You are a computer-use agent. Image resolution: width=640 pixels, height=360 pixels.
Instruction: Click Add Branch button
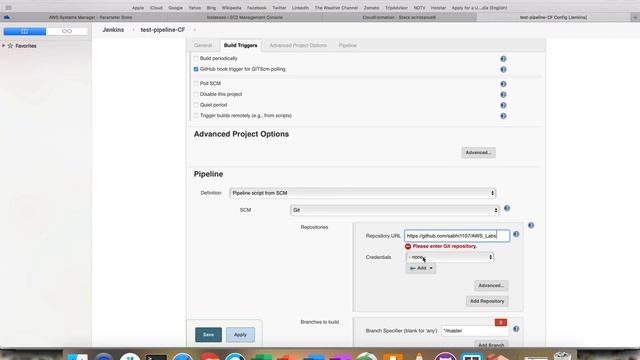pyautogui.click(x=491, y=345)
